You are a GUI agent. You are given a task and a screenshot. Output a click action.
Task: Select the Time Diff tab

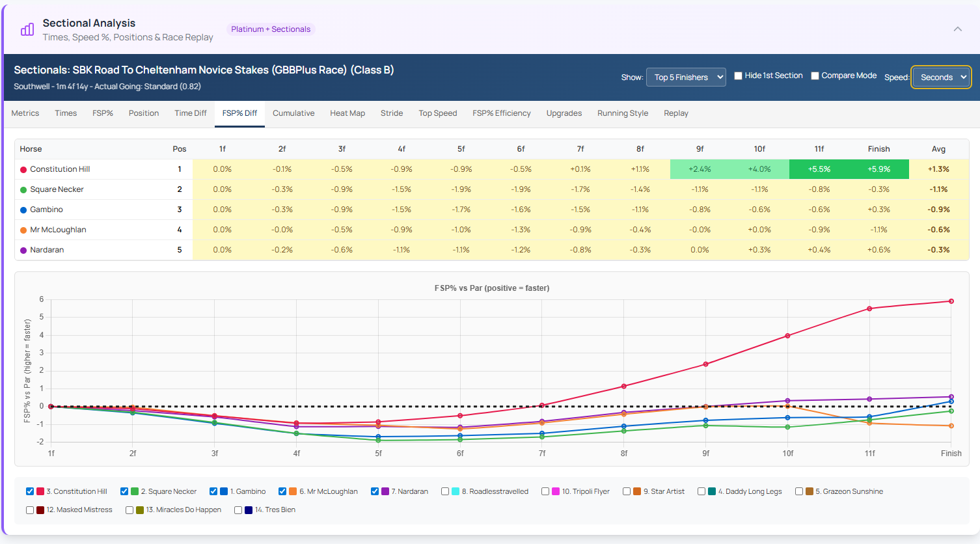tap(191, 113)
